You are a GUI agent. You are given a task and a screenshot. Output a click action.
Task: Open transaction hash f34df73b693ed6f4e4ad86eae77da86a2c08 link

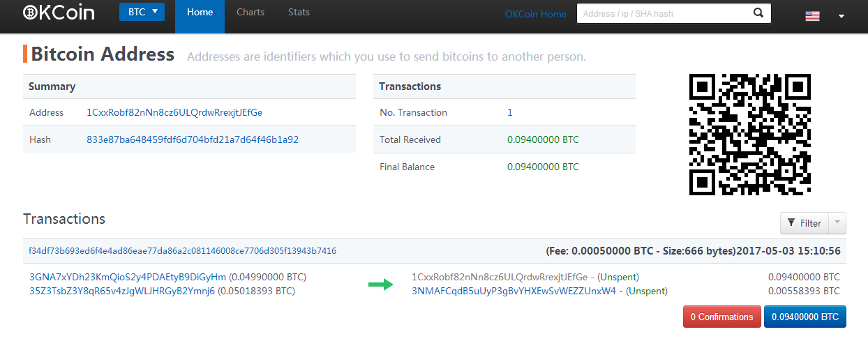(x=182, y=250)
